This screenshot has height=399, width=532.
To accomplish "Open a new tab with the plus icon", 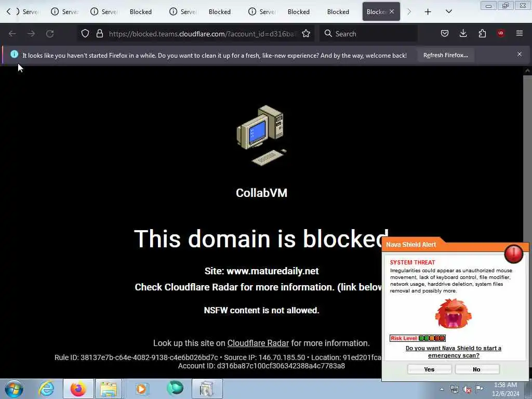I will coord(428,12).
